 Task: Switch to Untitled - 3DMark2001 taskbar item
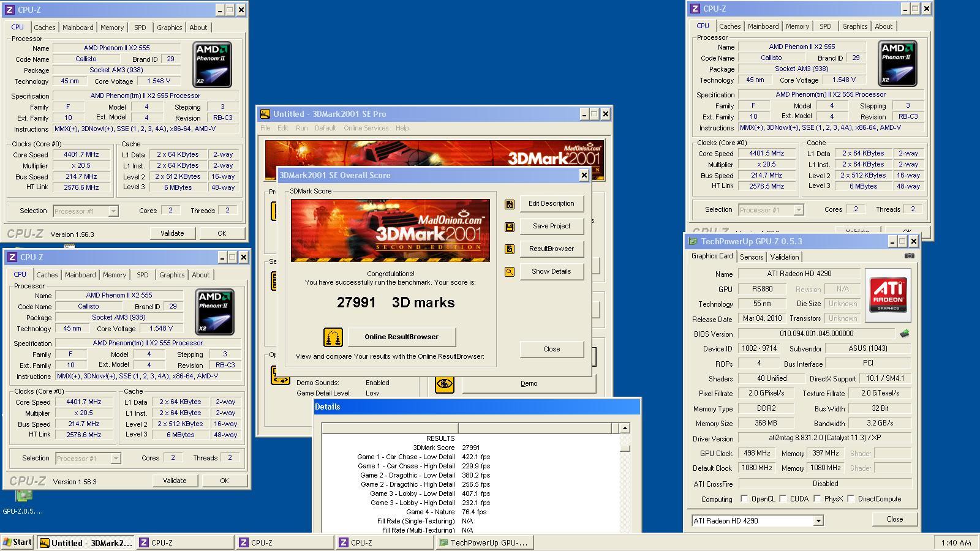[x=86, y=542]
